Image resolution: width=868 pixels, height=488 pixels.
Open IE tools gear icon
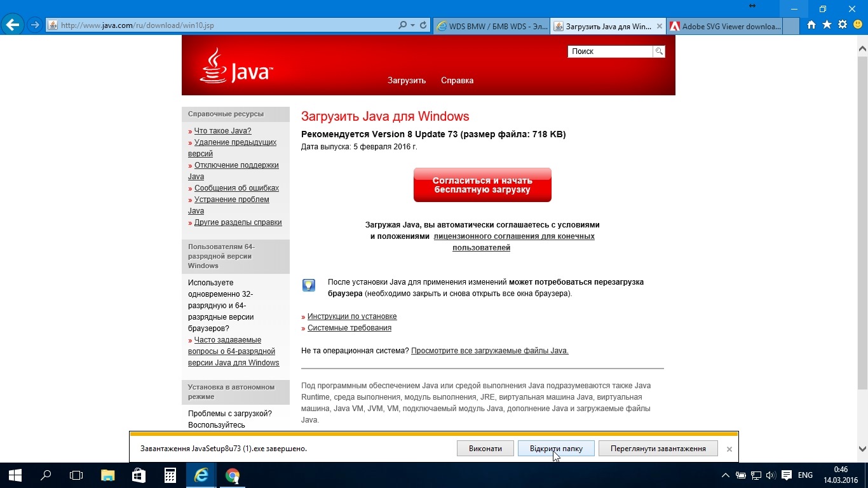(x=843, y=25)
